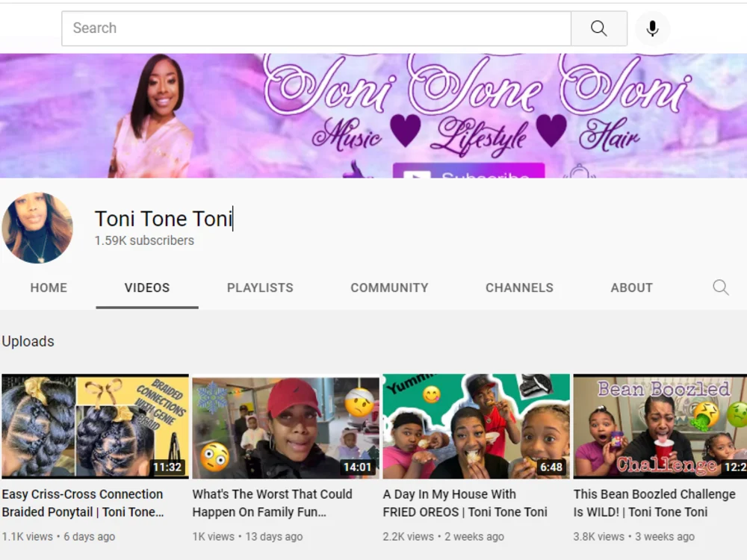Click the channel banner image
Screen dimensions: 747x560
tap(373, 116)
